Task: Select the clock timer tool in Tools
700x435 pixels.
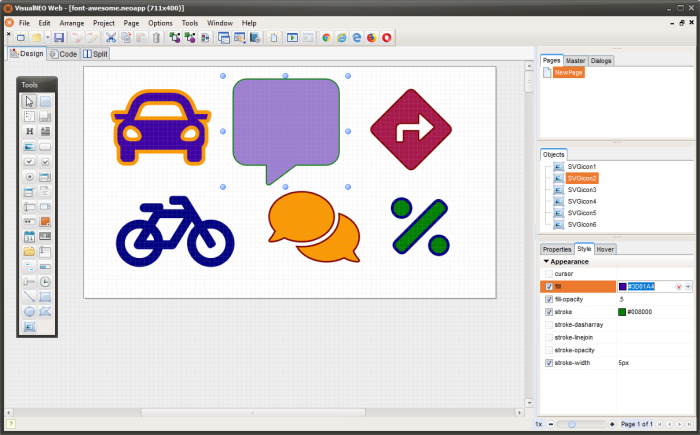Action: [x=45, y=281]
